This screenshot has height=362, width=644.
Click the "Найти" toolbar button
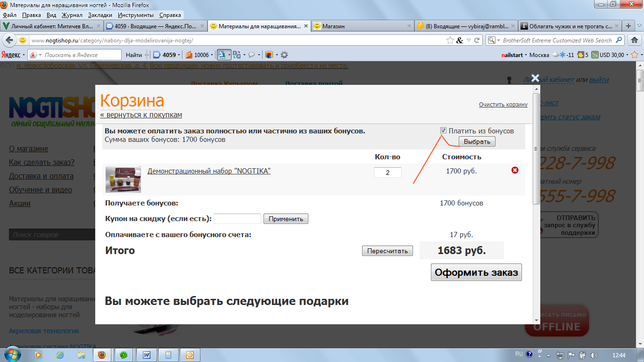click(x=134, y=55)
